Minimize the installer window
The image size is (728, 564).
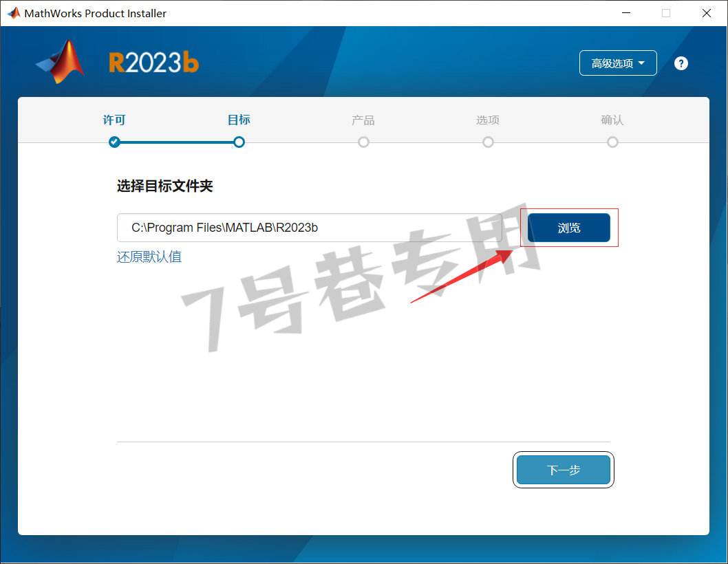626,13
